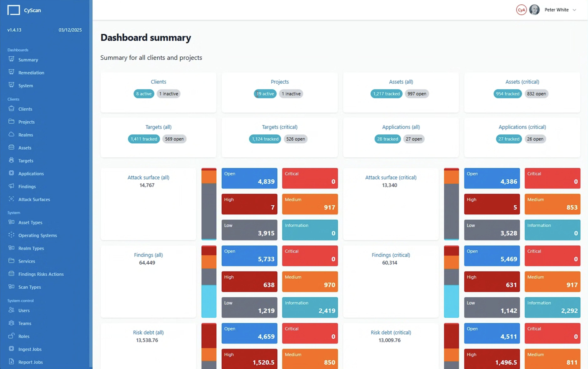
Task: Click the Attack surface (all) title
Action: point(148,177)
